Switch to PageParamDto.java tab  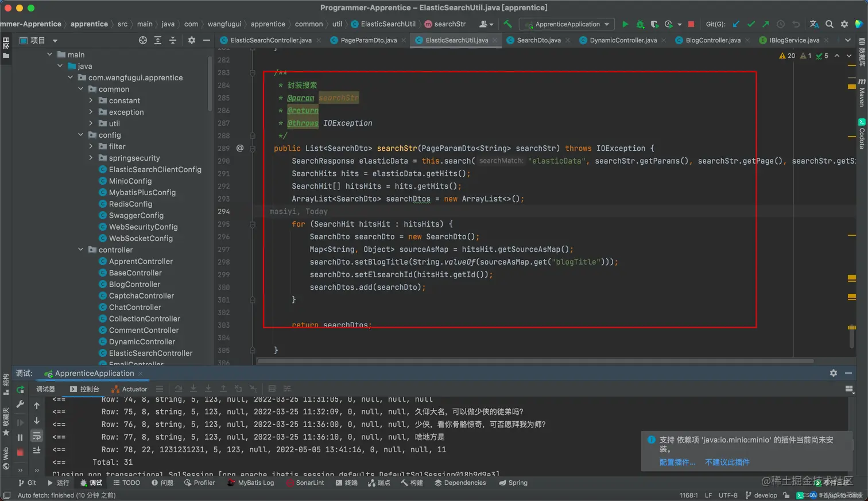pos(369,40)
